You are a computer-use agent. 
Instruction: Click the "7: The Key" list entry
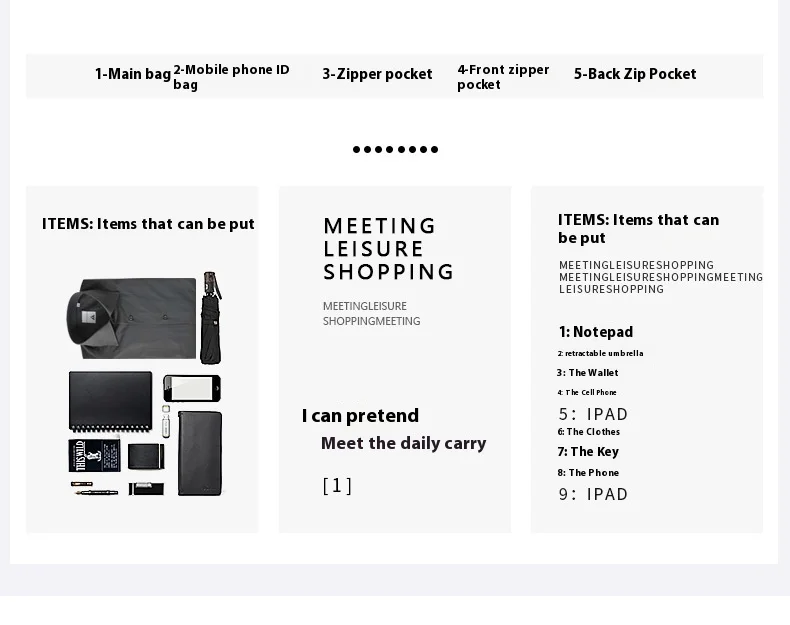(588, 452)
